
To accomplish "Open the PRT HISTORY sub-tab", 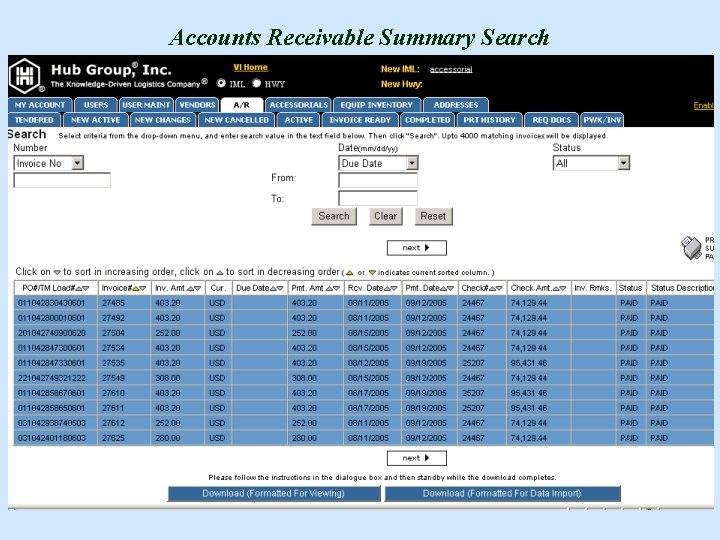I will pos(489,120).
